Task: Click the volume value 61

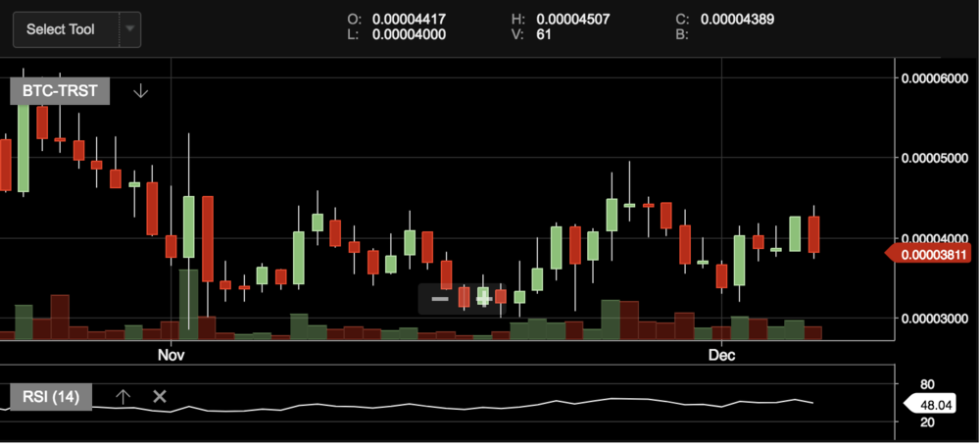Action: pos(544,35)
